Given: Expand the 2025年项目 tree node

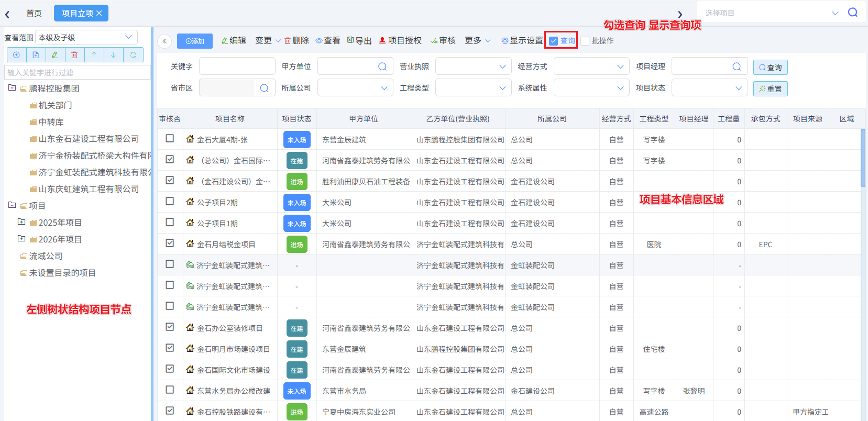Looking at the screenshot, I should (x=21, y=222).
